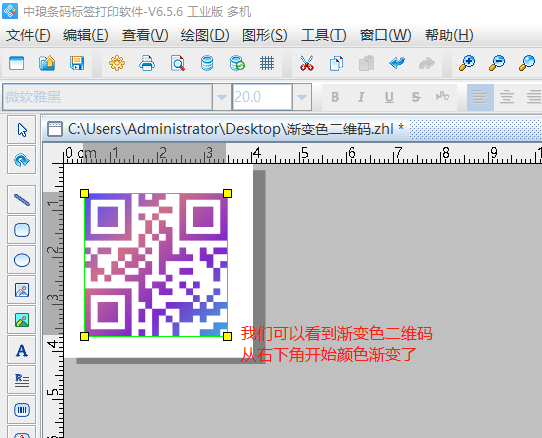
Task: Align text left
Action: click(480, 97)
